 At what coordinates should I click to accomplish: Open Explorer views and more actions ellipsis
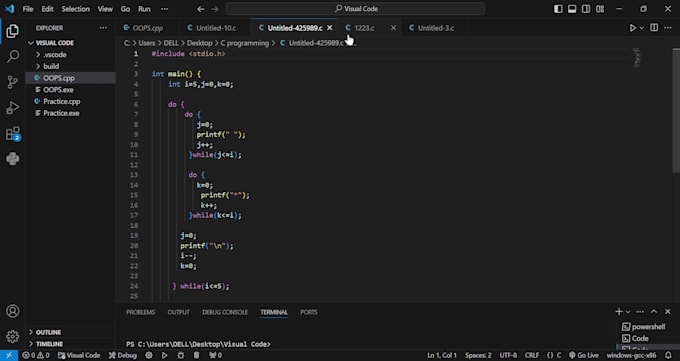103,28
